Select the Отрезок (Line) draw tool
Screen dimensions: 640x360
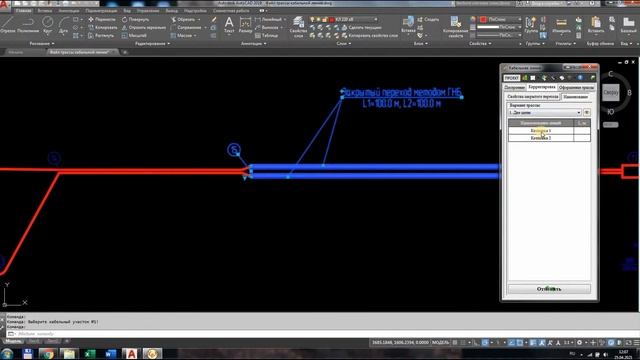(7, 24)
